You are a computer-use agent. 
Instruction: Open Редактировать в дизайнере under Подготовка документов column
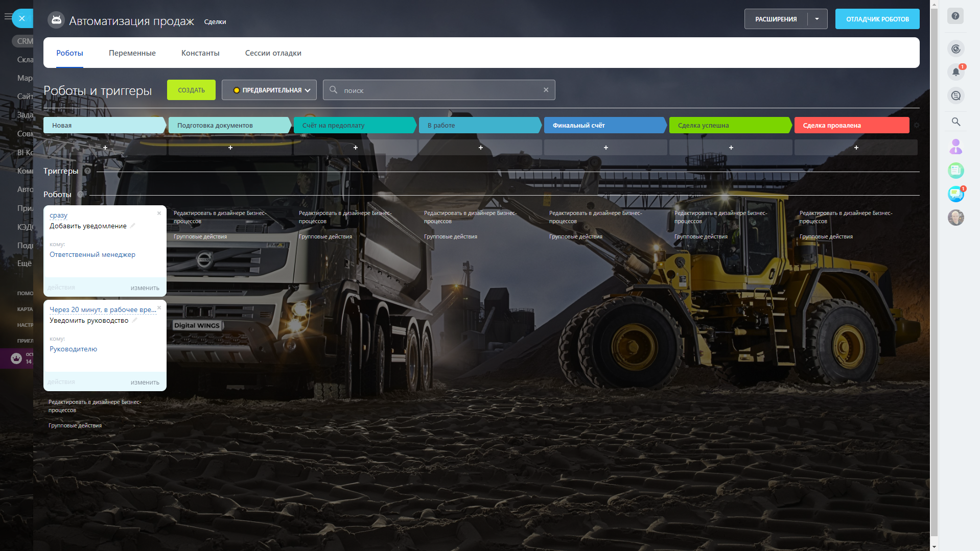[x=220, y=217]
